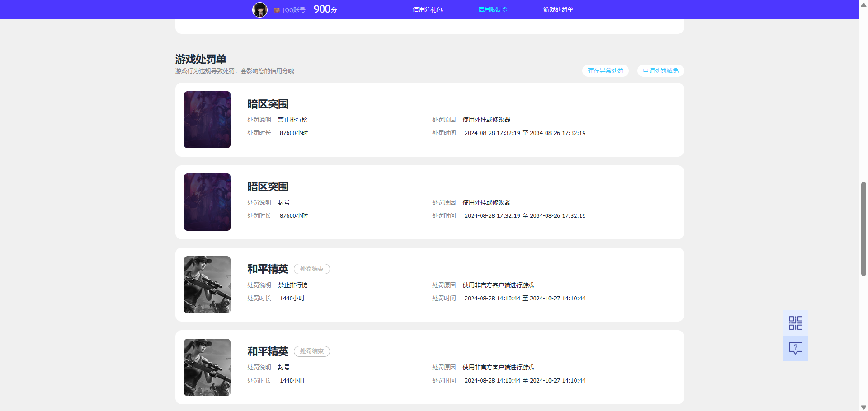
Task: Open the first 暗区突围 penalty title
Action: coord(268,104)
